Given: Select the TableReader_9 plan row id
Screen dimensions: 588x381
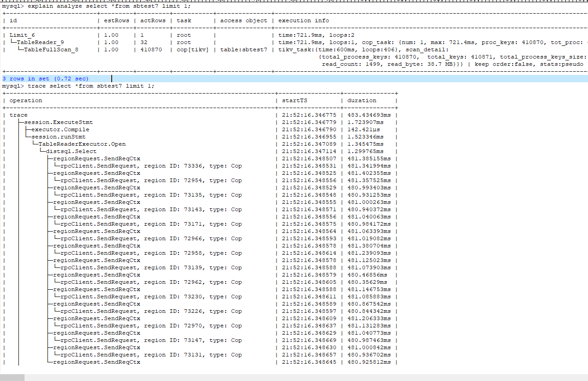Looking at the screenshot, I should 40,42.
